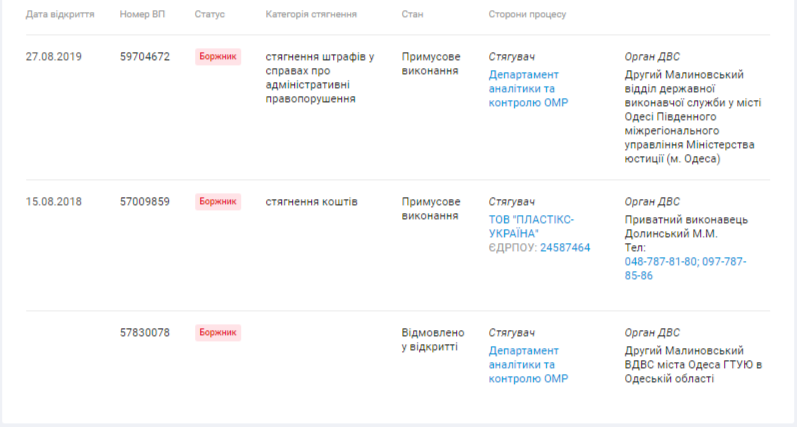797x427 pixels.
Task: Click the date 15.08.2018
Action: coord(53,201)
